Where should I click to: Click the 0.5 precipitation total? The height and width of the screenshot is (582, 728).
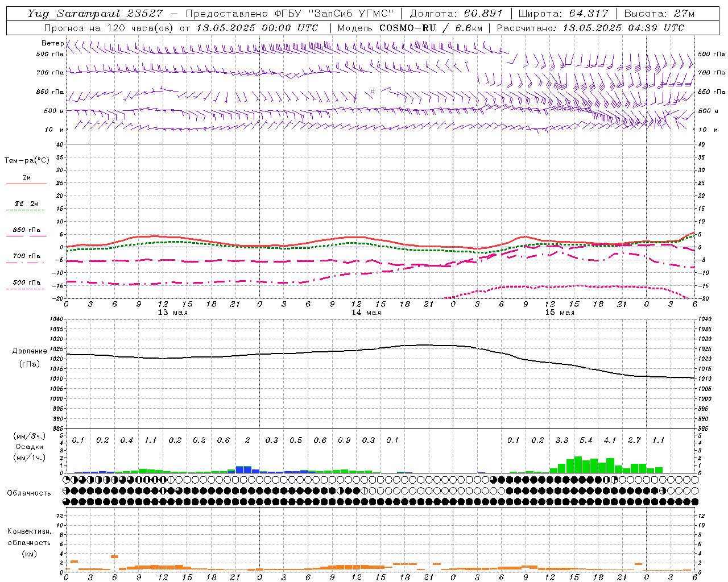(x=296, y=440)
